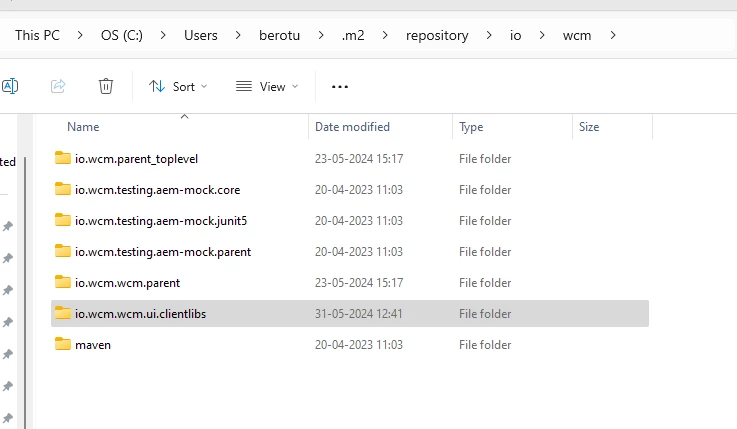Click date of io.wcm.parent_toplevel row

click(359, 159)
